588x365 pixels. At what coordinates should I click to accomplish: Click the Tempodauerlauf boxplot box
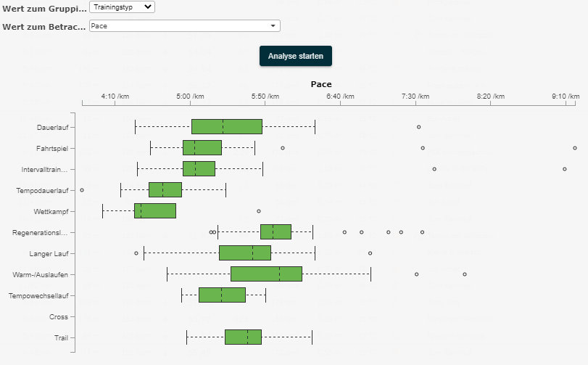click(165, 190)
